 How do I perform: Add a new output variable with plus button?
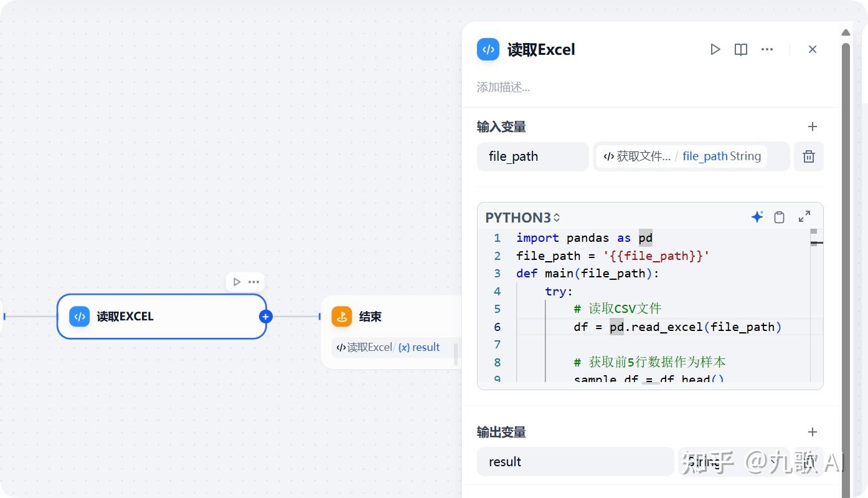click(x=812, y=432)
